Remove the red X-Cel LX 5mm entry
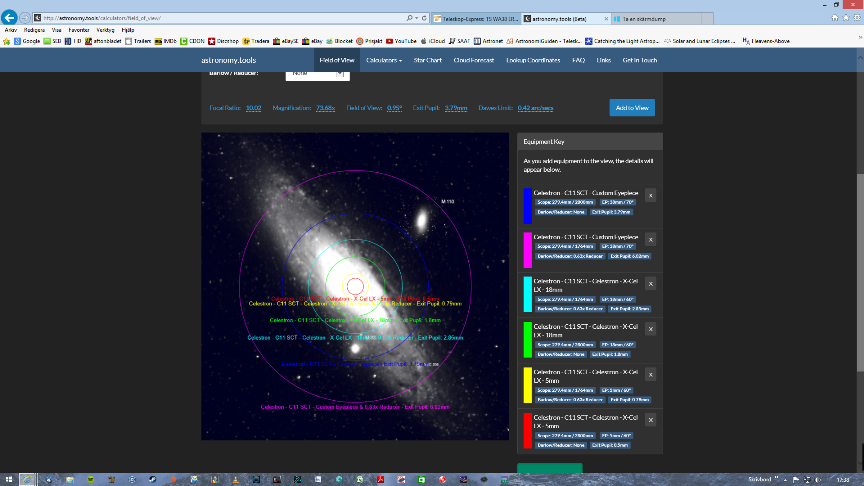 pos(650,420)
